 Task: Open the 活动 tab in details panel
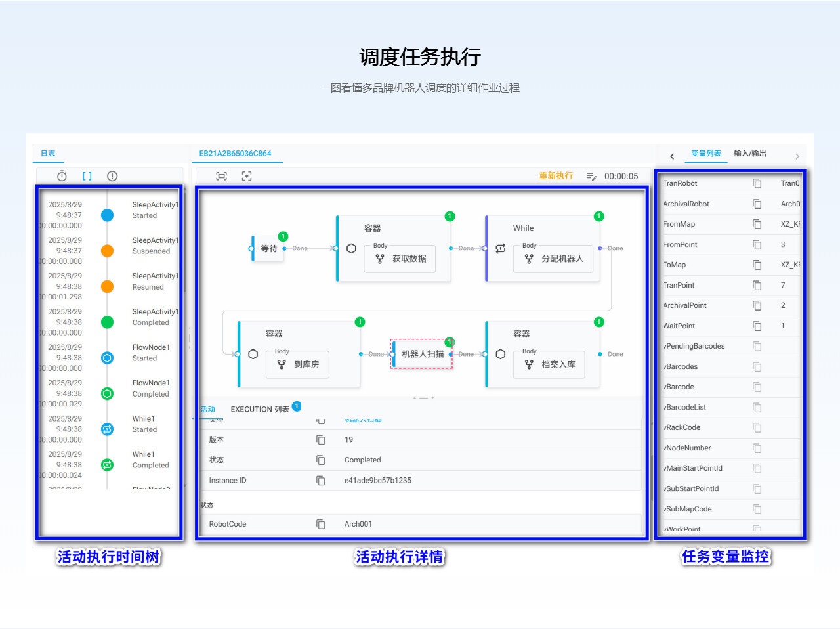click(207, 409)
